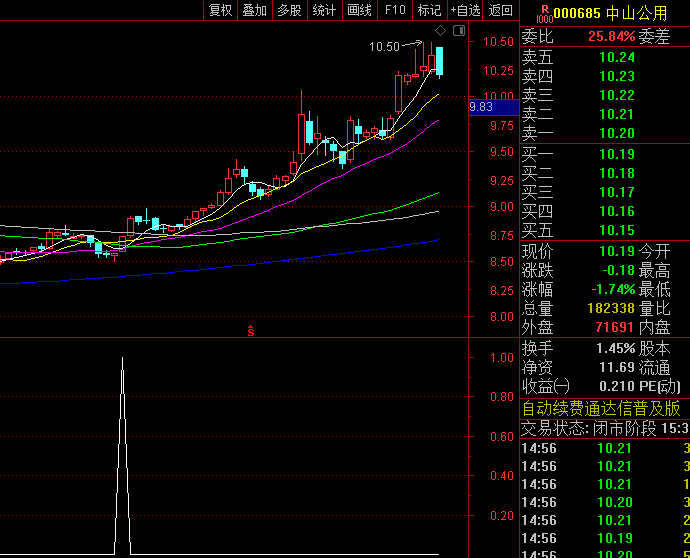Select 买一 price 10.19

[617, 154]
